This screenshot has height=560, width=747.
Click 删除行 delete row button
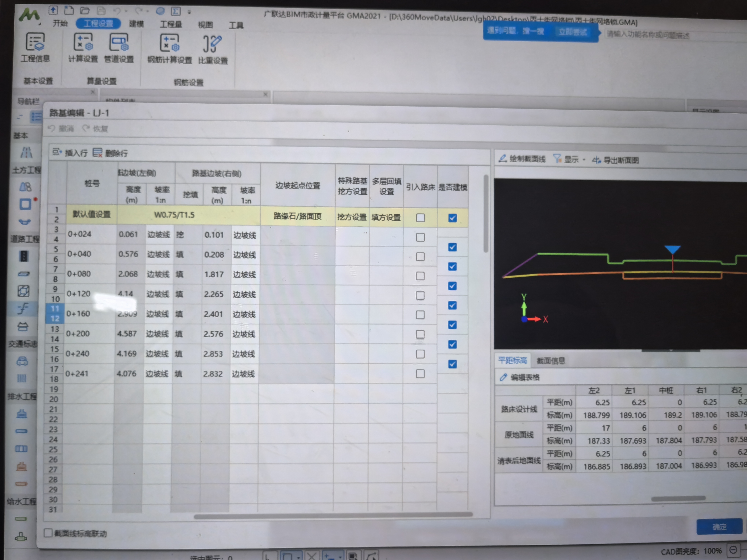click(x=111, y=153)
